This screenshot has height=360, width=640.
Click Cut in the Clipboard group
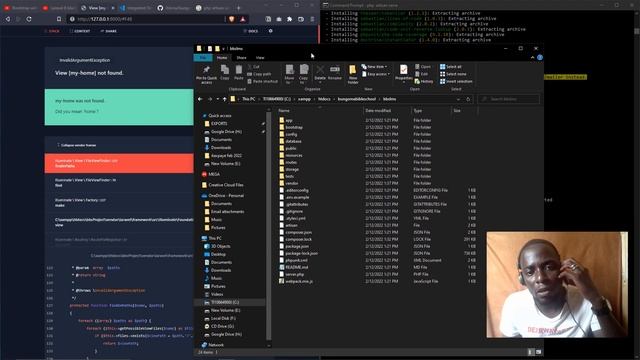click(253, 67)
